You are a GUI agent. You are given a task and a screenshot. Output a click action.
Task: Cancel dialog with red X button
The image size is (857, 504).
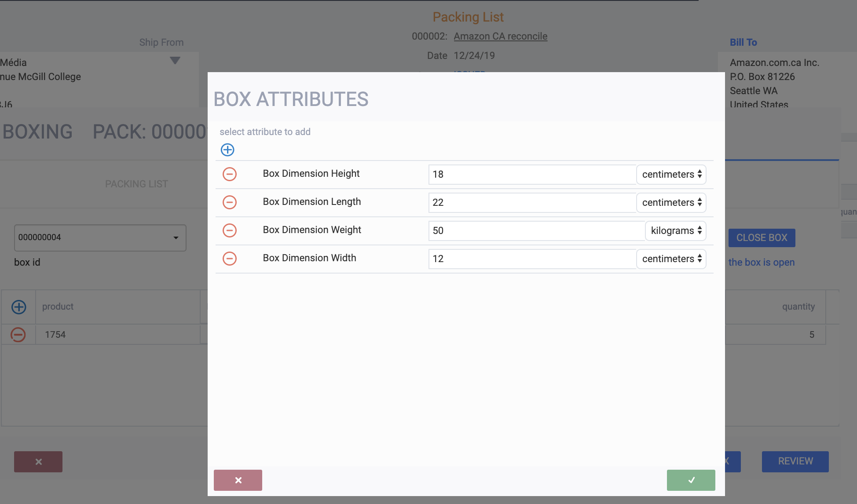238,480
